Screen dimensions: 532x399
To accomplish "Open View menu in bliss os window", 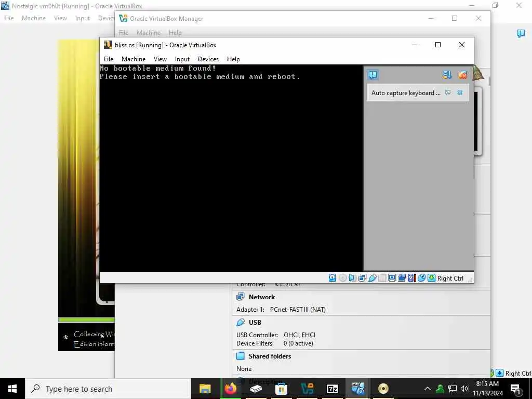I will (x=160, y=59).
